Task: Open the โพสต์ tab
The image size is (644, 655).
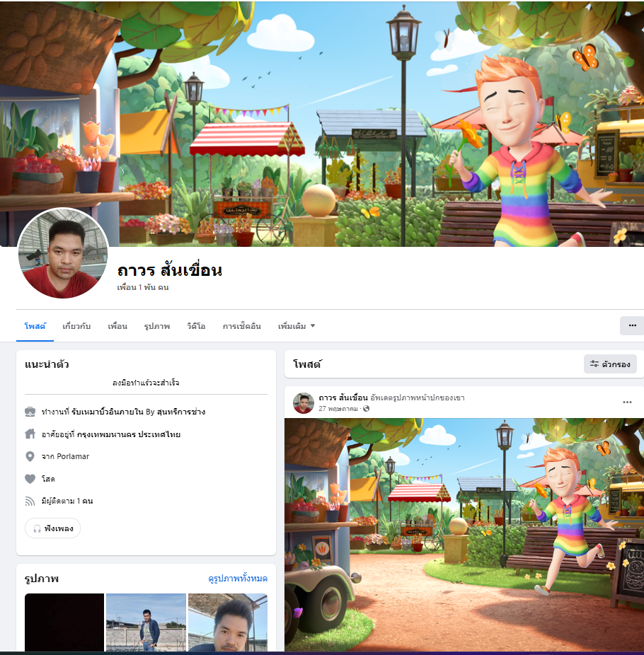Action: 35,326
